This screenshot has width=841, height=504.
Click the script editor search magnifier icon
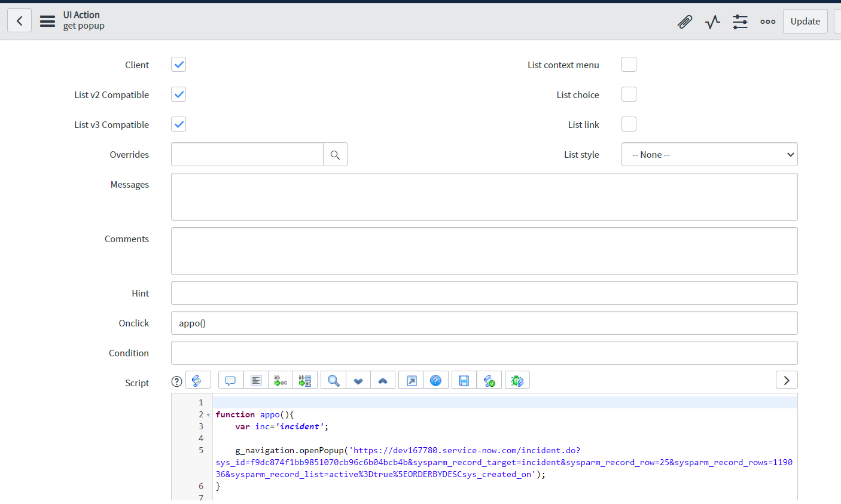pyautogui.click(x=333, y=381)
